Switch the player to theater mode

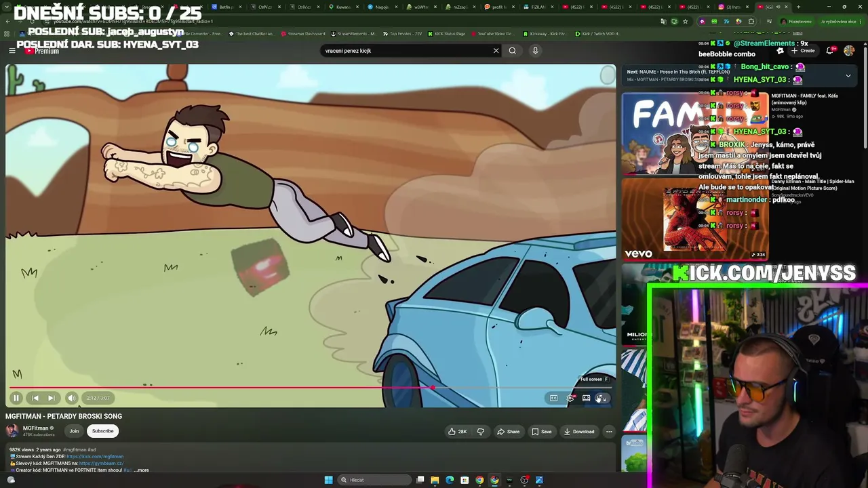(586, 398)
